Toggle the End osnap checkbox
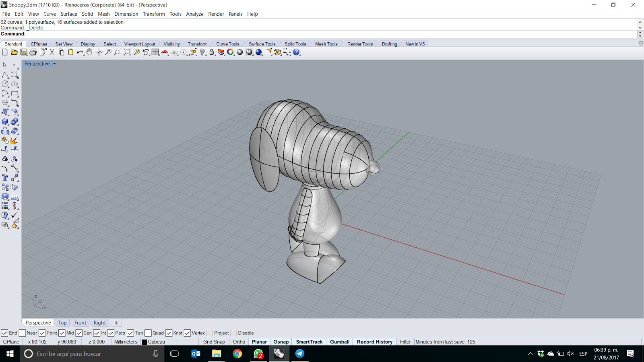The height and width of the screenshot is (362, 644). point(4,333)
